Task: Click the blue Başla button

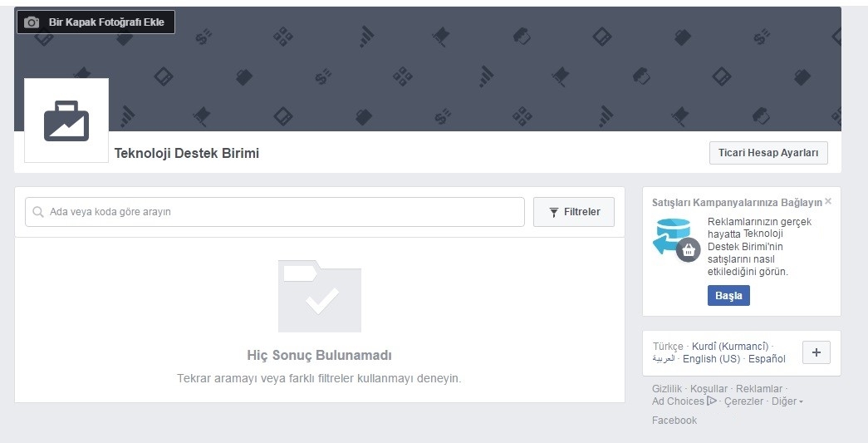Action: (x=728, y=296)
